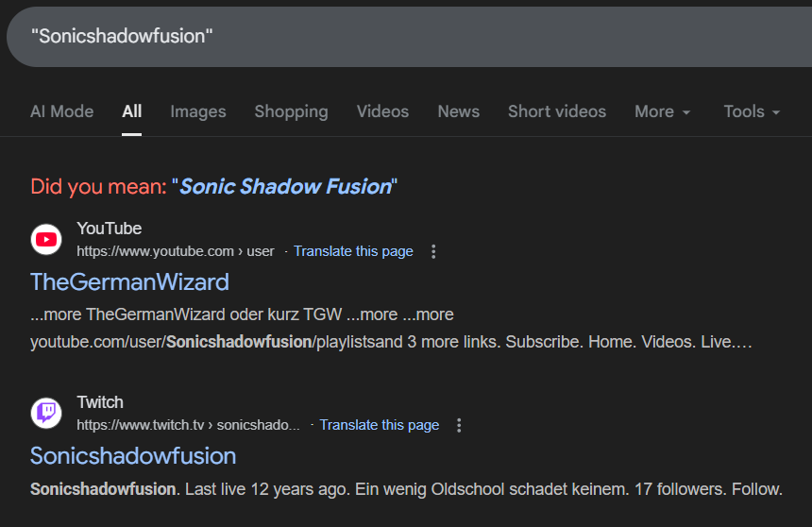The image size is (812, 527).
Task: Open the Tools dropdown
Action: (752, 111)
